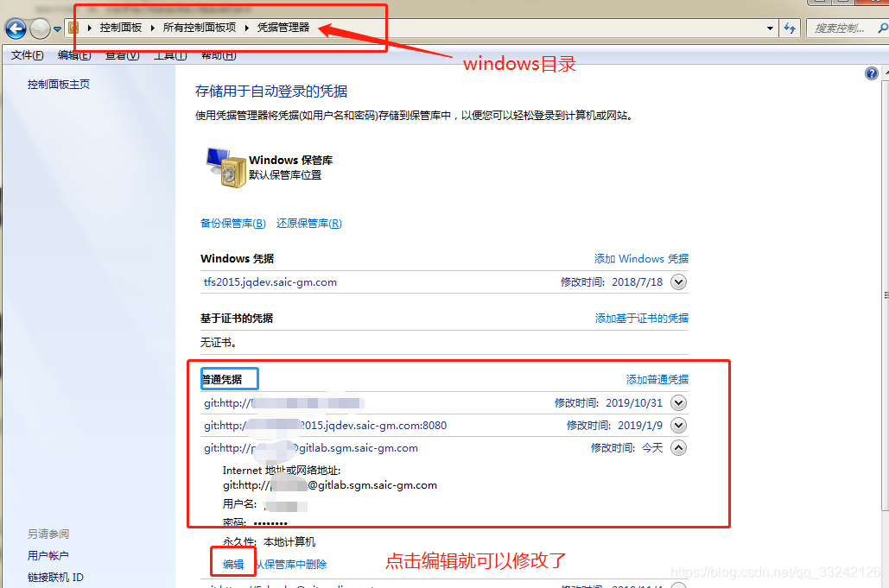Collapse the gitlab.sgm.saic-gm.com credential chevron
The width and height of the screenshot is (889, 588).
coord(679,448)
